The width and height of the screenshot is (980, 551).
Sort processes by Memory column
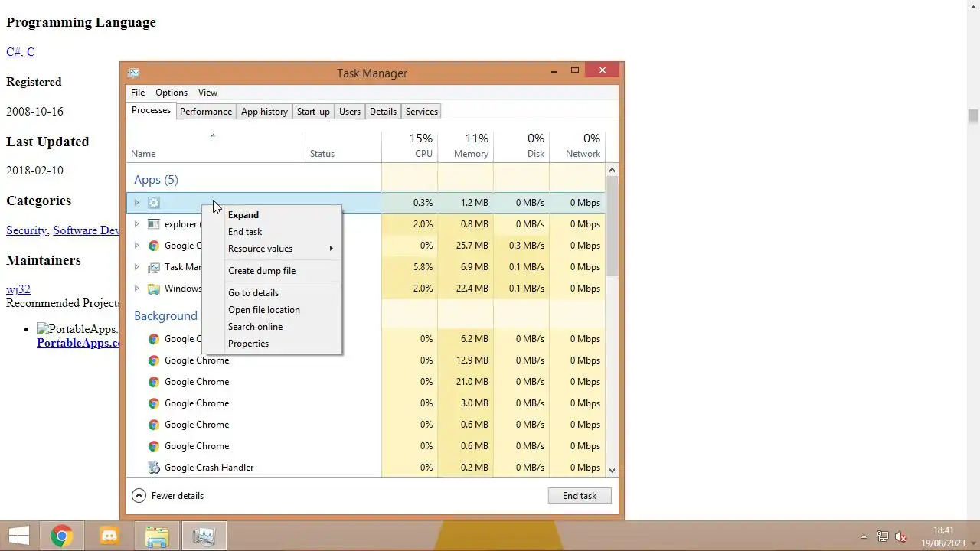click(465, 145)
